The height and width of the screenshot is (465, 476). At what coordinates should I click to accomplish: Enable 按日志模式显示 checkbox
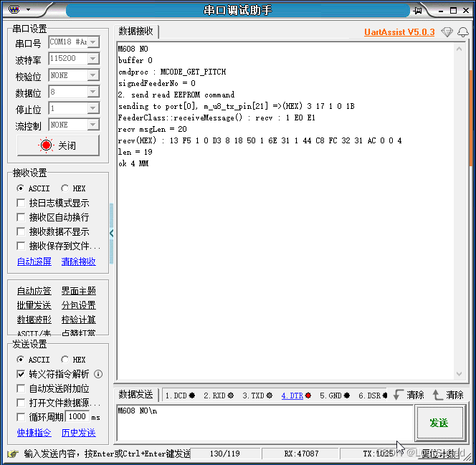pos(21,203)
